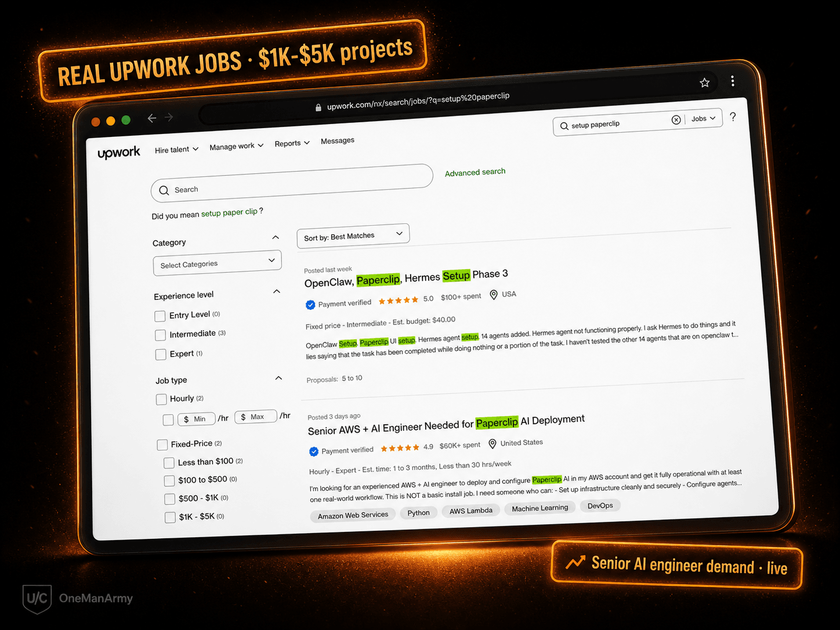The width and height of the screenshot is (840, 630).
Task: Check the Intermediate experience checkbox
Action: 161,335
